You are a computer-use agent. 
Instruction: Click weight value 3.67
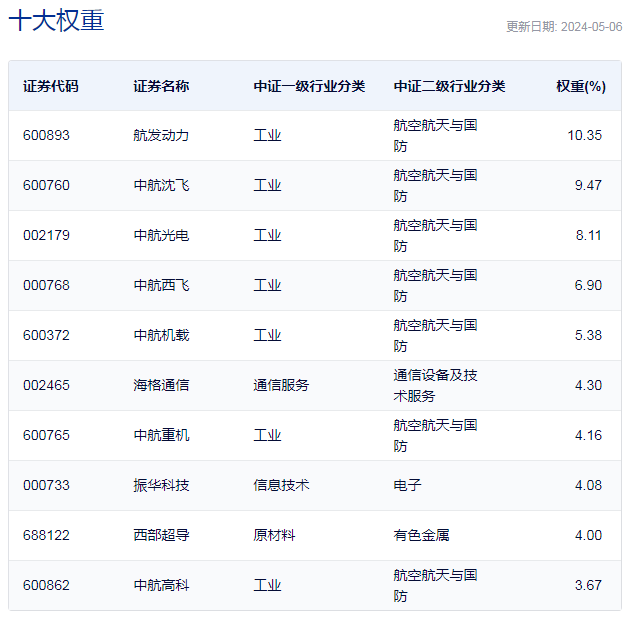pos(588,586)
